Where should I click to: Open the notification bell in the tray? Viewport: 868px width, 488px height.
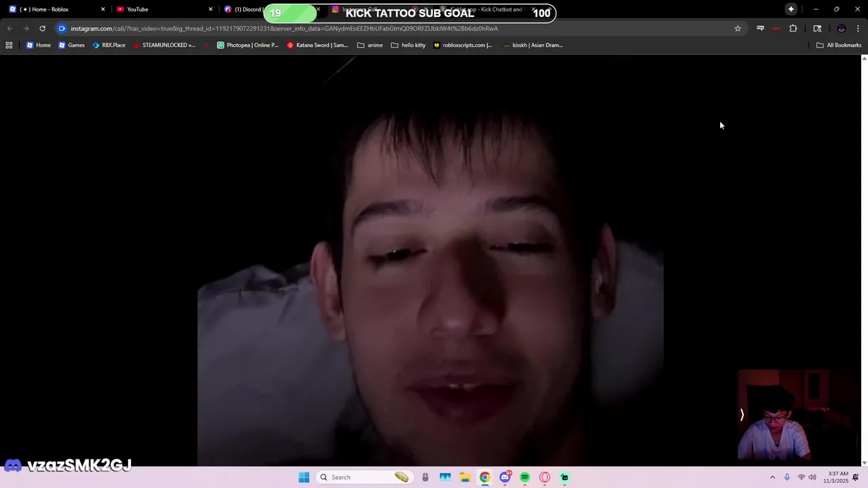[856, 477]
